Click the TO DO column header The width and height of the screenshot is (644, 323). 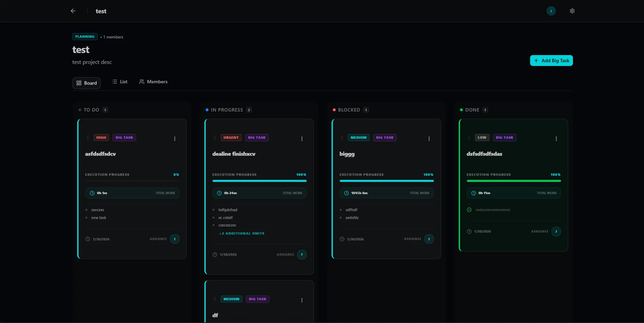91,110
